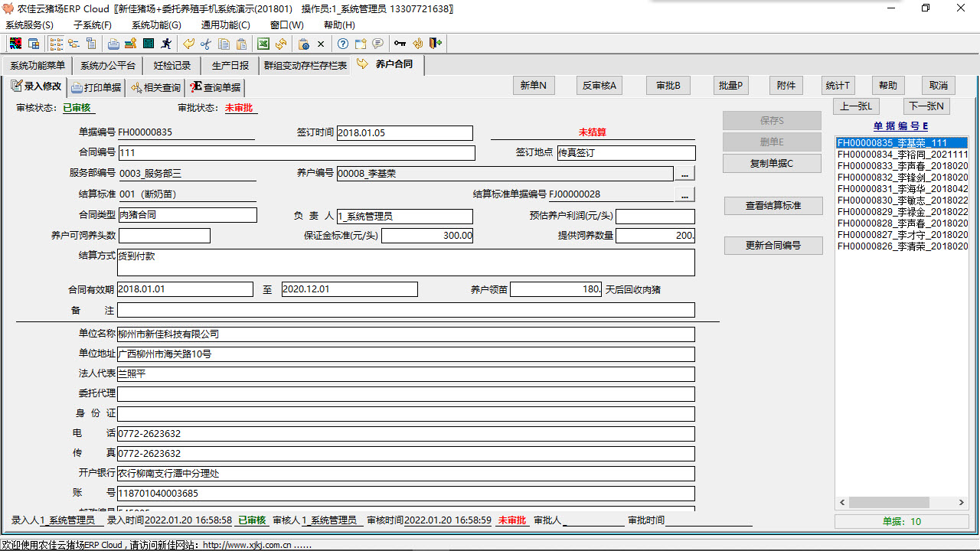The image size is (980, 551).
Task: Open the 结算标准单据编号 lookup ellipsis button
Action: pos(684,194)
